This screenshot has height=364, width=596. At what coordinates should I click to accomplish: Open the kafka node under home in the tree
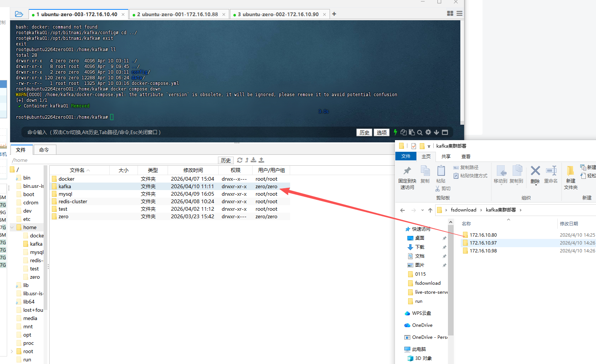point(36,244)
